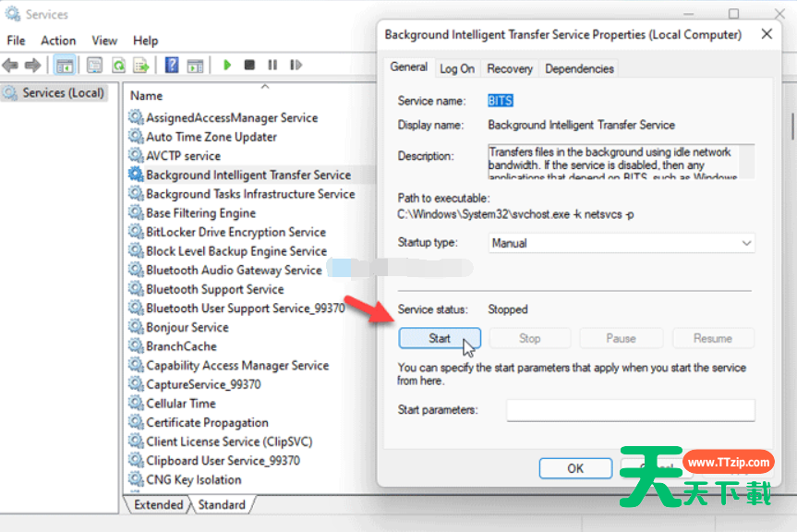Click the Export List toolbar icon
Screen dimensions: 797x532
point(140,65)
